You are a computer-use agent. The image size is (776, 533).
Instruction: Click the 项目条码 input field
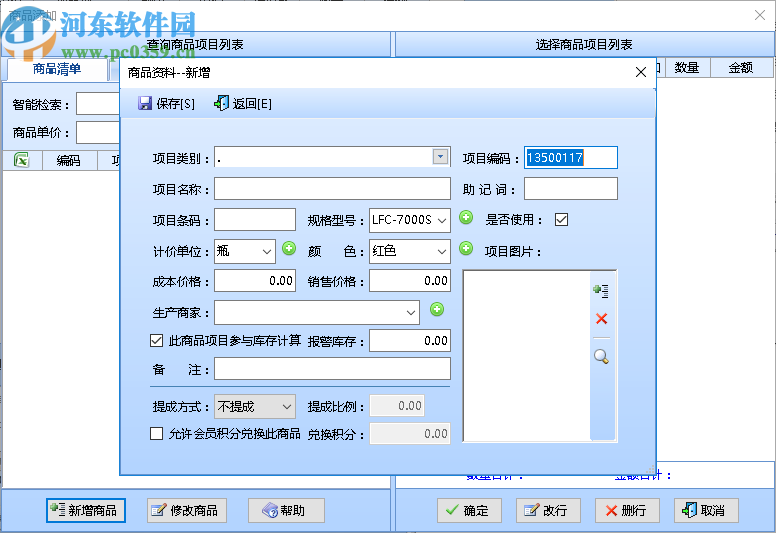tap(255, 220)
